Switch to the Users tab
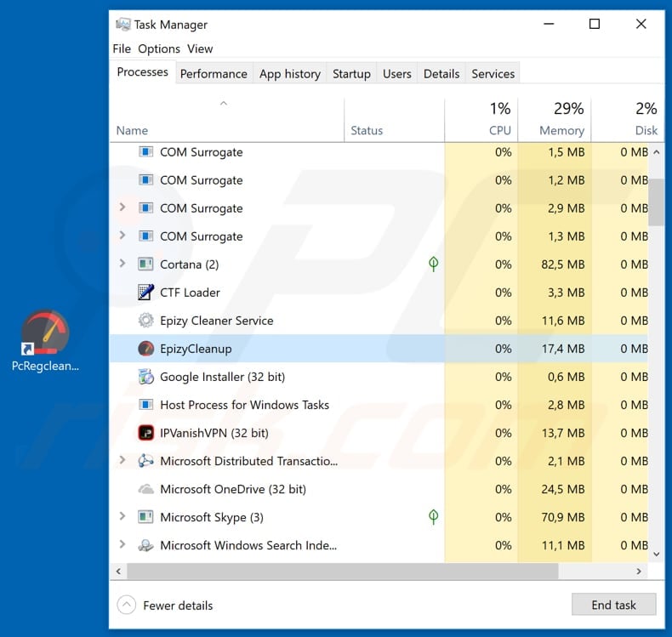Viewport: 672px width, 637px height. point(397,74)
